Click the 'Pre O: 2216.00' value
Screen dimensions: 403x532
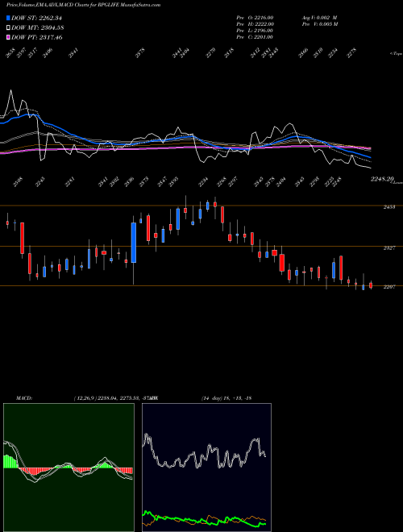coord(255,17)
